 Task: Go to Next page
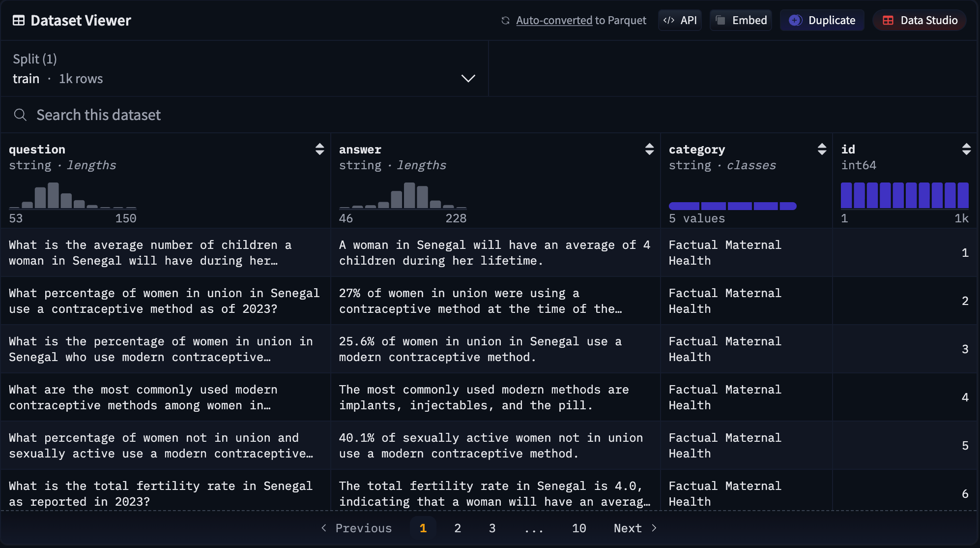pyautogui.click(x=635, y=528)
